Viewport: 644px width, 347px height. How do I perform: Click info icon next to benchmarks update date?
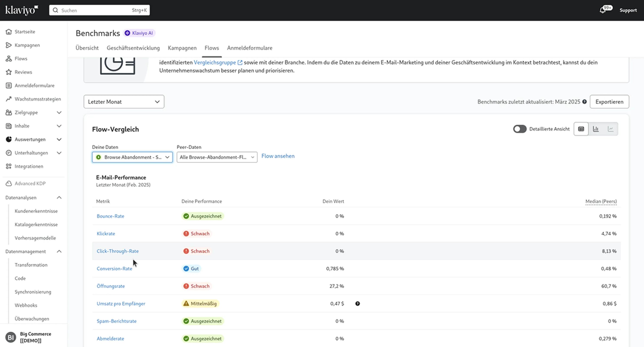click(584, 102)
